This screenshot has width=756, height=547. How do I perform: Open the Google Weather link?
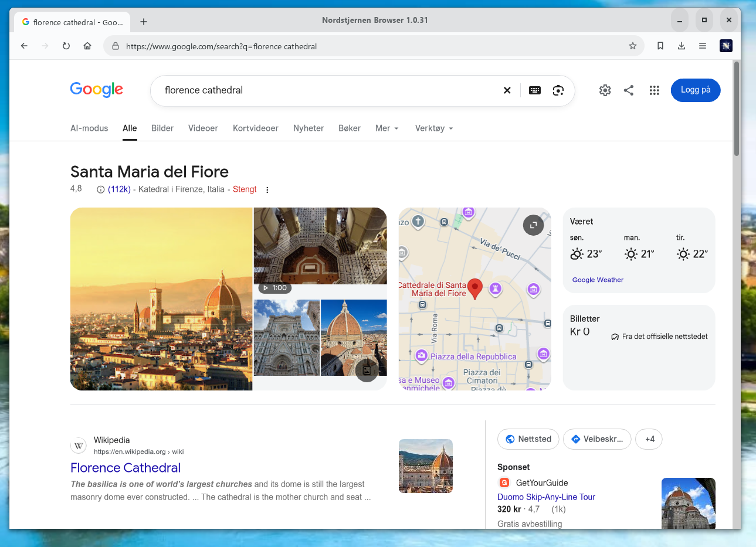click(x=598, y=280)
